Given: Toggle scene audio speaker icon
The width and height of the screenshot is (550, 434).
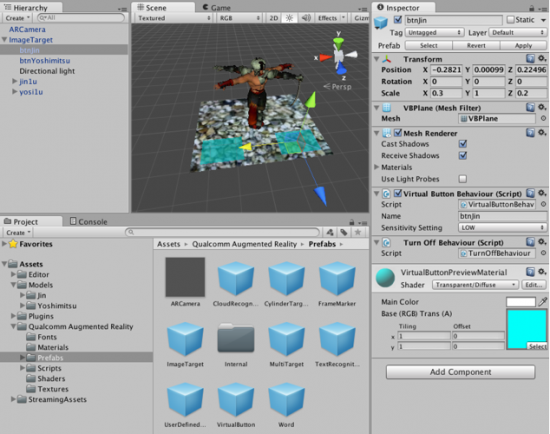Looking at the screenshot, I should 306,18.
